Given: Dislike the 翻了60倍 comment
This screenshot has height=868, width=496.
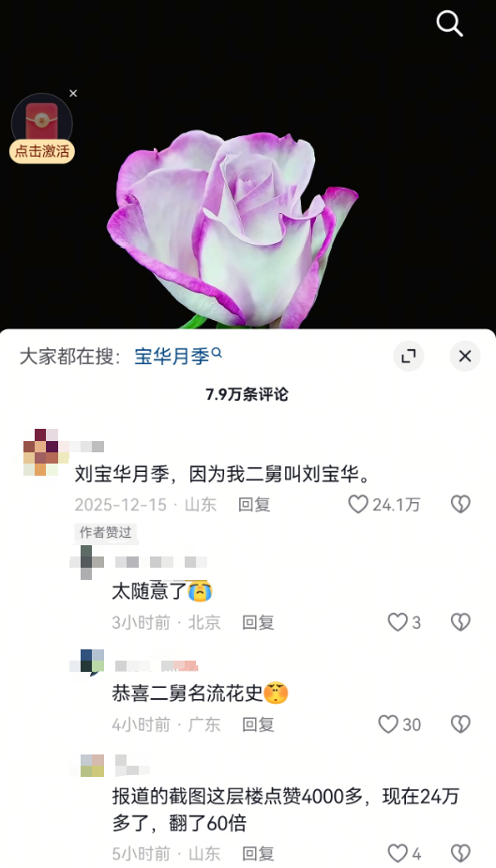Looking at the screenshot, I should (x=460, y=853).
